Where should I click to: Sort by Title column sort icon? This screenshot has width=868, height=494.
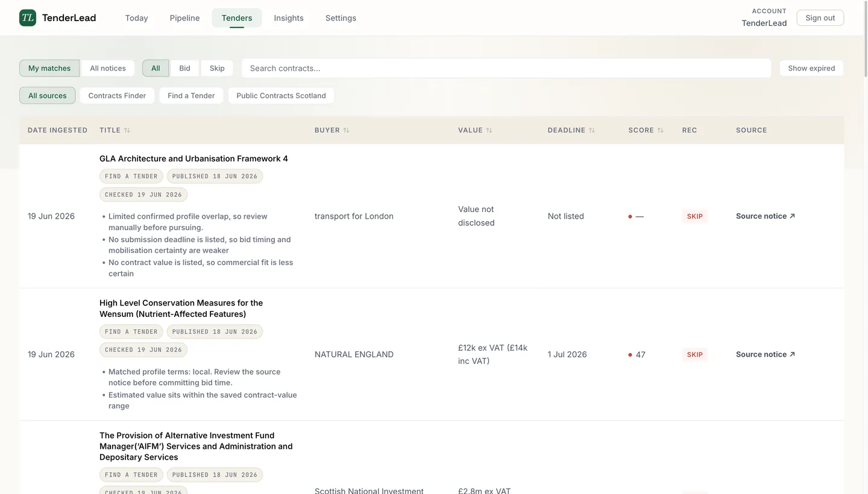pyautogui.click(x=127, y=130)
